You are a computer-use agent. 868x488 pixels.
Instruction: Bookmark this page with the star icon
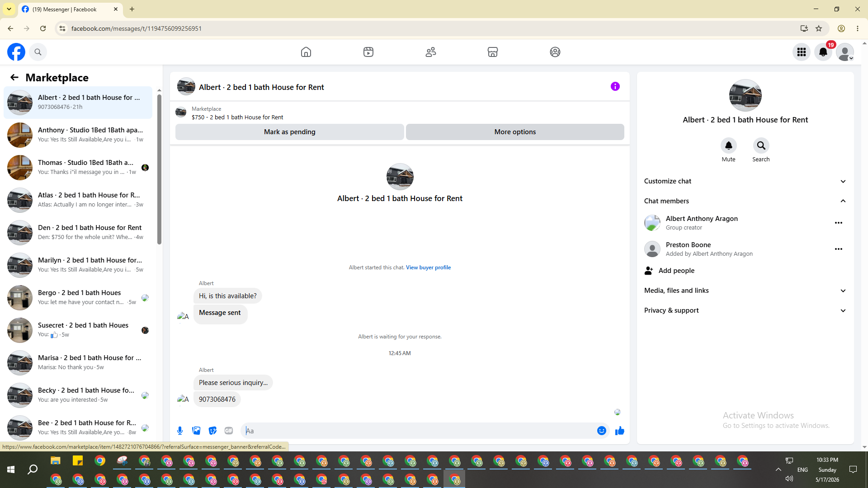[819, 28]
